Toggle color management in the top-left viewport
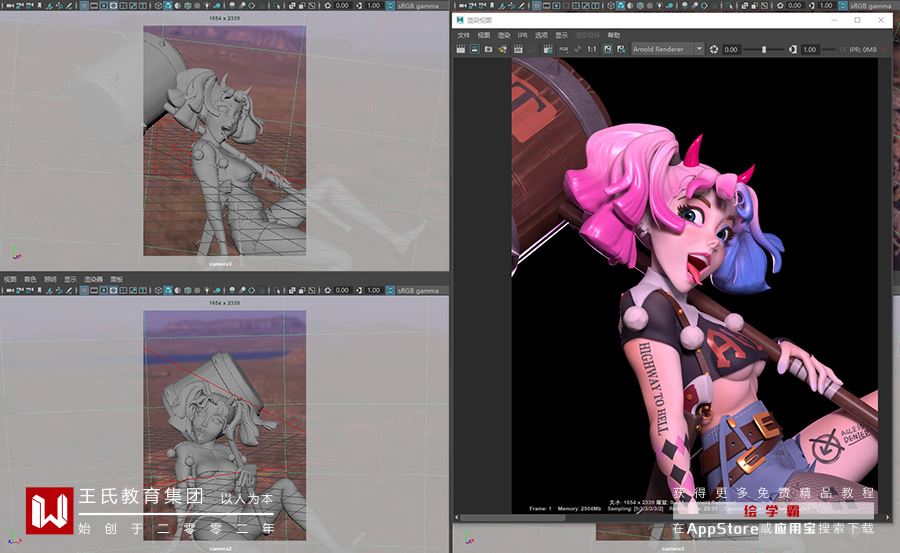The width and height of the screenshot is (900, 553). pos(390,6)
